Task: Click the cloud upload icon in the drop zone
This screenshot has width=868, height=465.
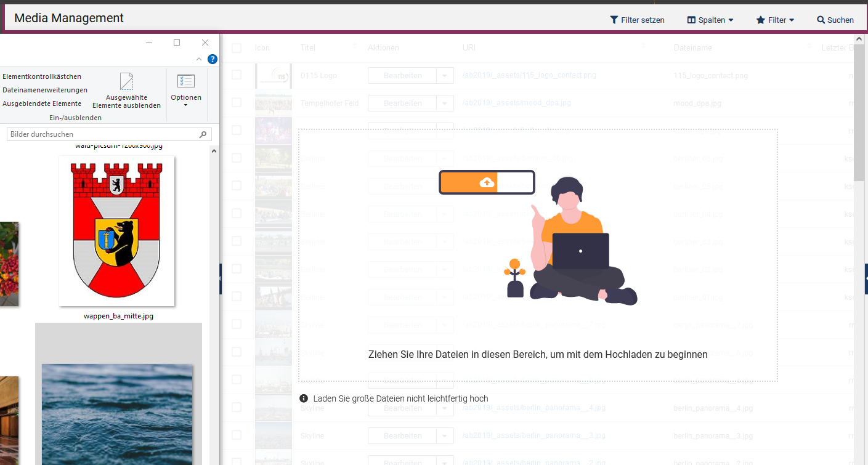Action: pos(486,182)
